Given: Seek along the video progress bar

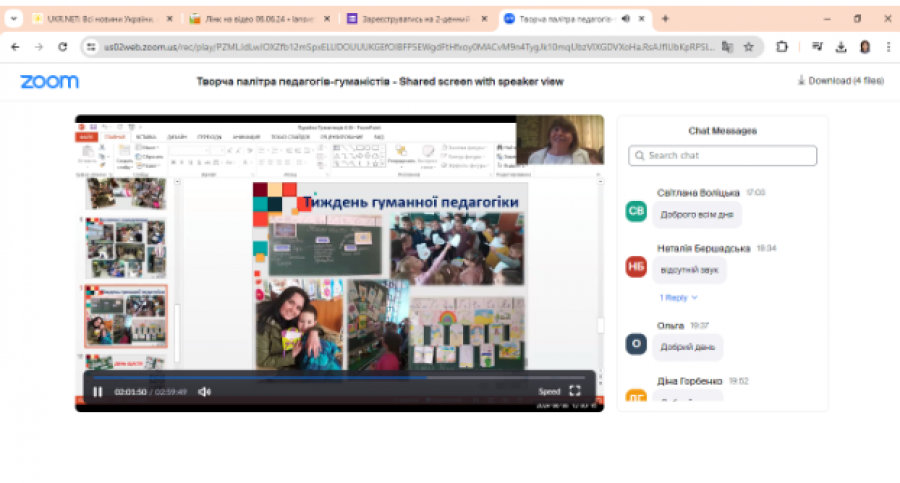Looking at the screenshot, I should [x=339, y=378].
